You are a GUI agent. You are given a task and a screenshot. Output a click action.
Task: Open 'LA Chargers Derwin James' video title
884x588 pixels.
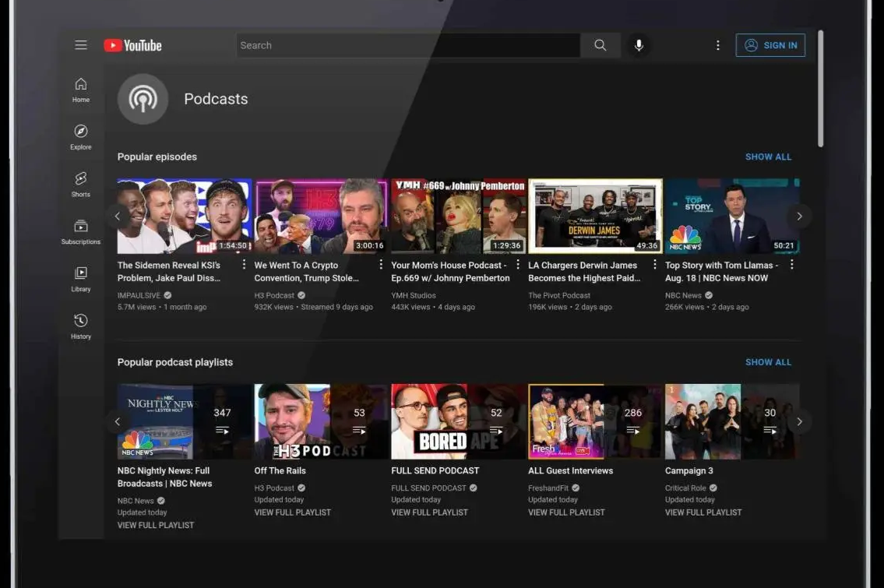tap(584, 271)
